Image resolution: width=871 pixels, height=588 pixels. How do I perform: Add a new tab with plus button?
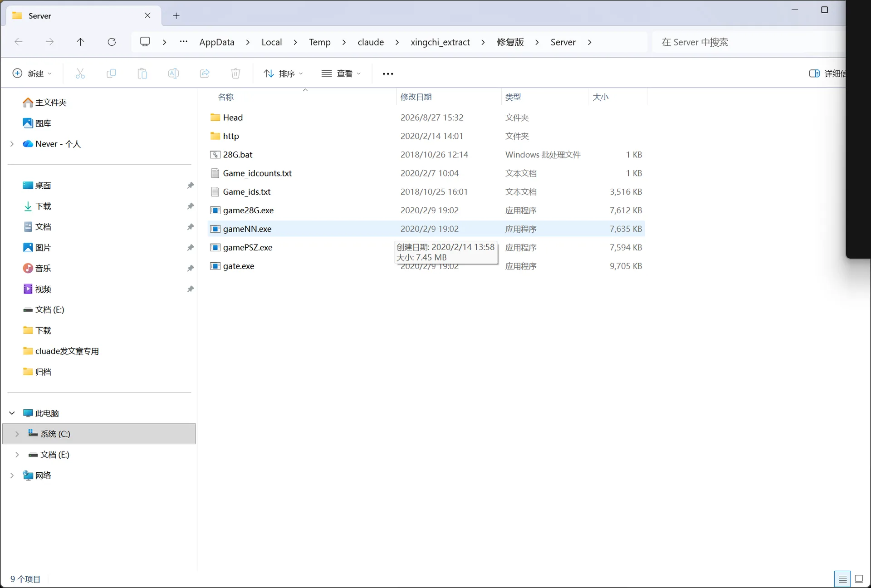coord(176,16)
